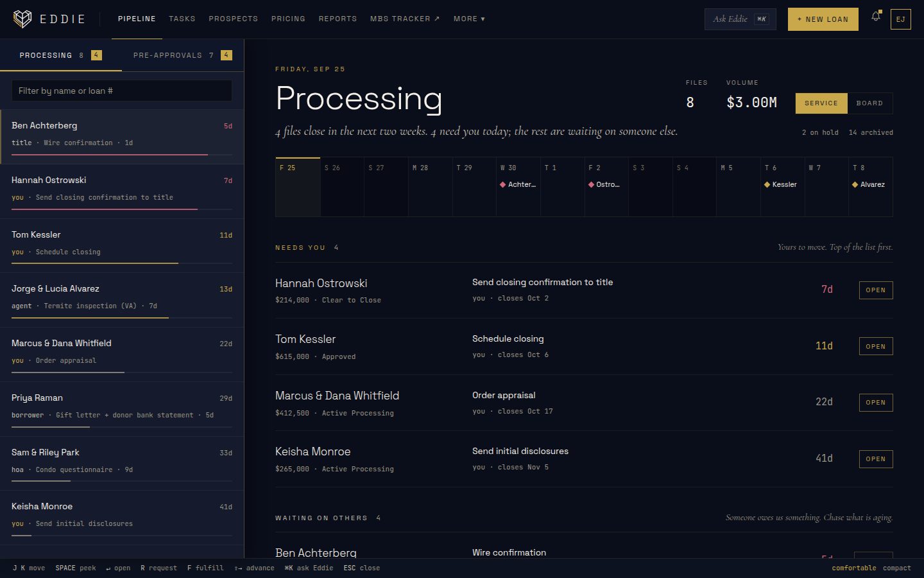Open Marcus & Dana Whitfield's Open button
The image size is (924, 578).
(876, 403)
